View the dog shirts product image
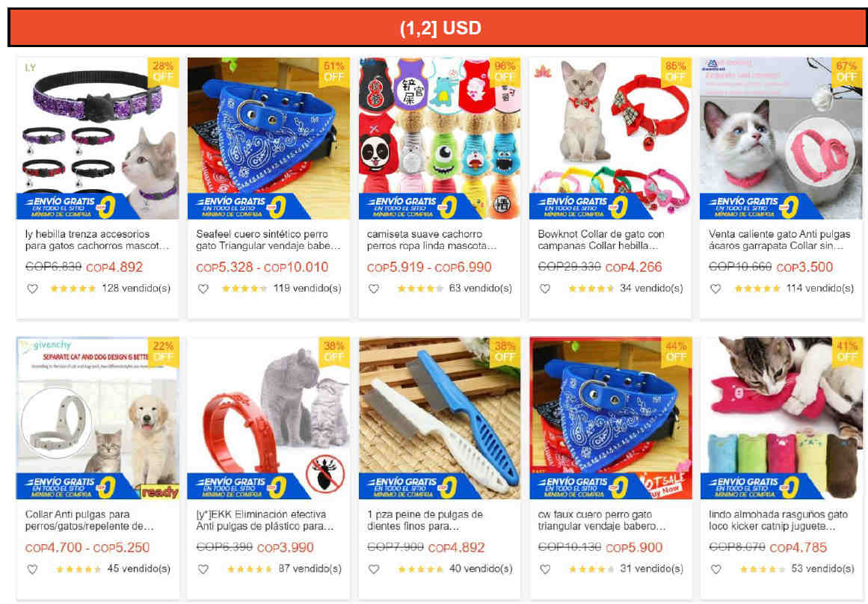Viewport: 868px width, 604px height. 440,138
